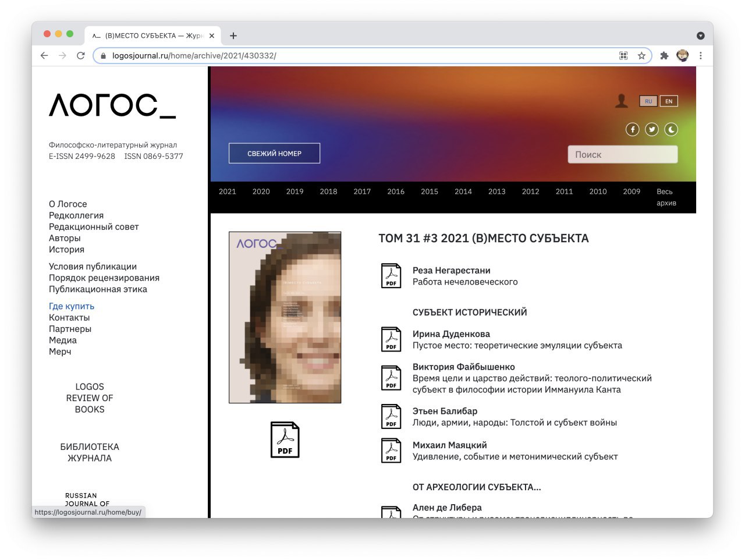Open article Удивление, событие и метонимический субъект
The width and height of the screenshot is (745, 560).
click(x=515, y=457)
